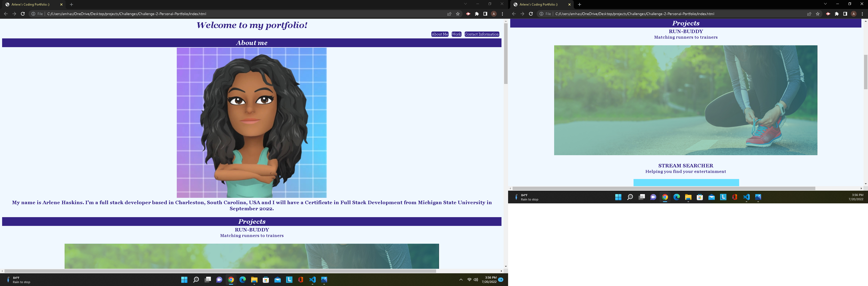Screen dimensions: 868x286
Task: Reload the page in the right browser window
Action: (531, 14)
